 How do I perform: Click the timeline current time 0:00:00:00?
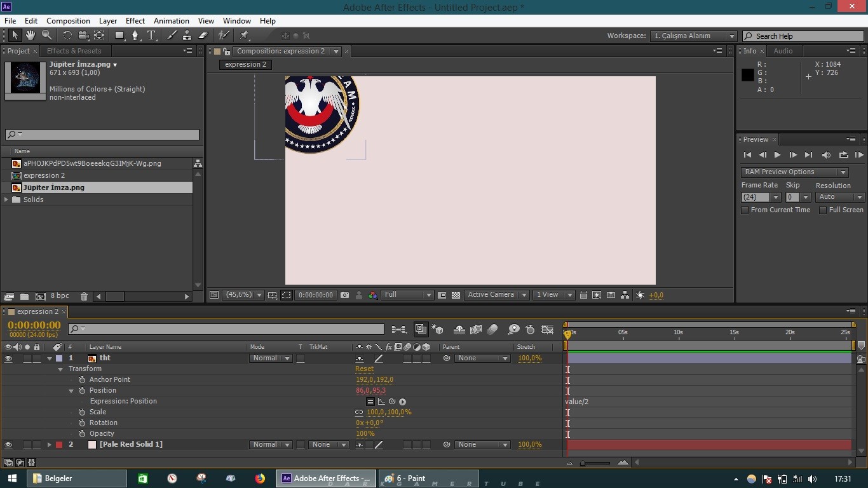(34, 325)
